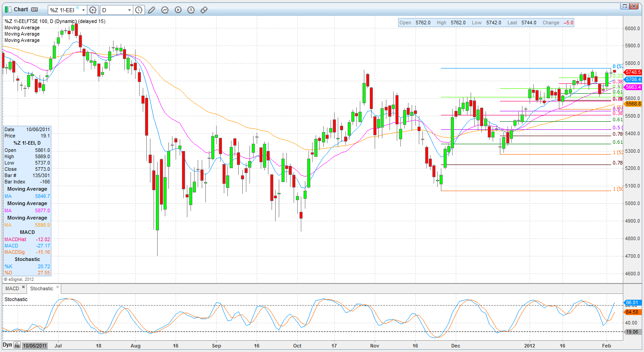This screenshot has height=352, width=644.
Task: Click the 4700.0 price axis label
Action: 632,256
